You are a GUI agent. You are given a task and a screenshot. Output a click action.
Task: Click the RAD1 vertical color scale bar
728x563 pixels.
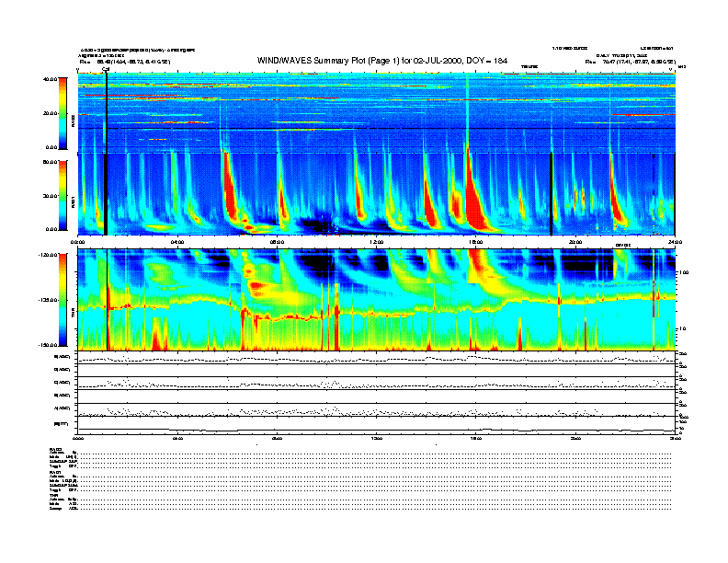click(62, 195)
